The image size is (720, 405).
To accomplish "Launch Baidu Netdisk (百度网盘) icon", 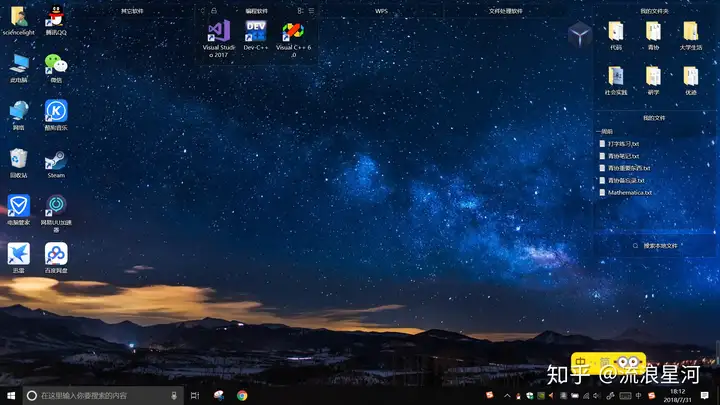I will (x=56, y=255).
